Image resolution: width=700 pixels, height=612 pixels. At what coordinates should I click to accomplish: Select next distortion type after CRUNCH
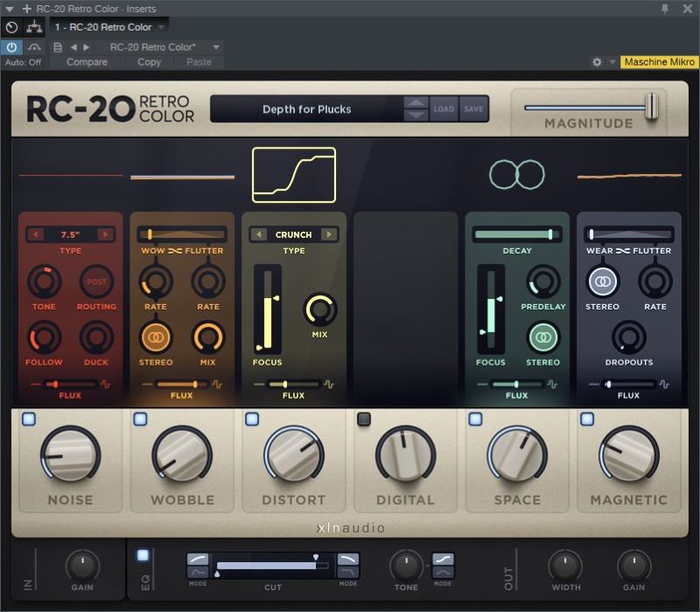329,234
